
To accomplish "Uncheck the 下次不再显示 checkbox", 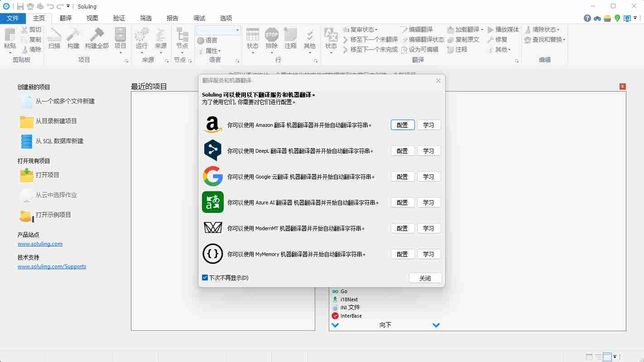I will pos(205,277).
